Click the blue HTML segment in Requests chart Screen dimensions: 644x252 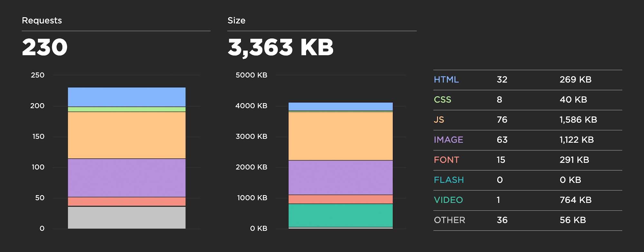pos(127,97)
